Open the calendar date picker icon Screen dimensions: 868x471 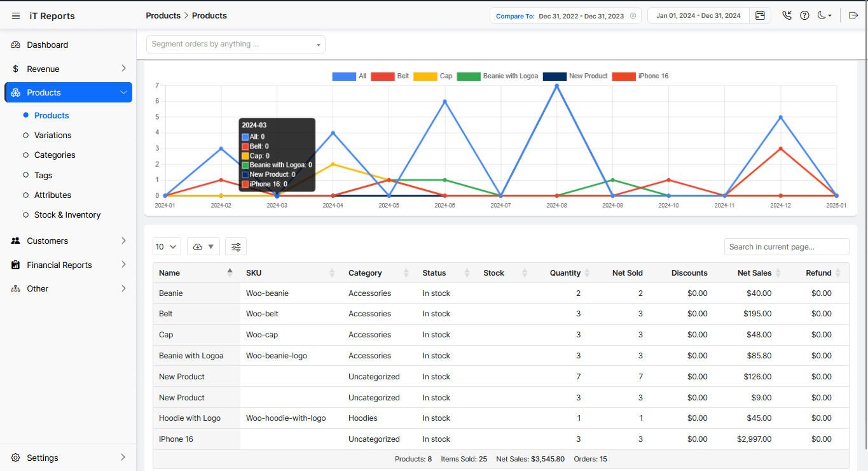(x=760, y=16)
